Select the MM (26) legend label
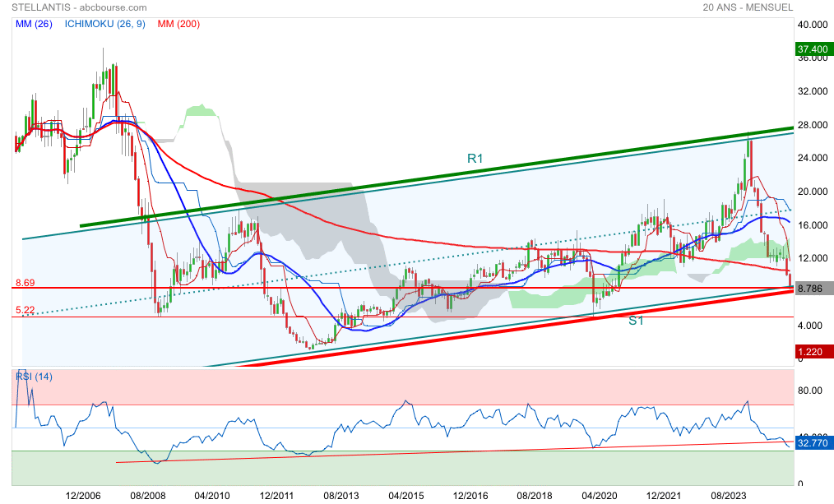 pyautogui.click(x=34, y=24)
